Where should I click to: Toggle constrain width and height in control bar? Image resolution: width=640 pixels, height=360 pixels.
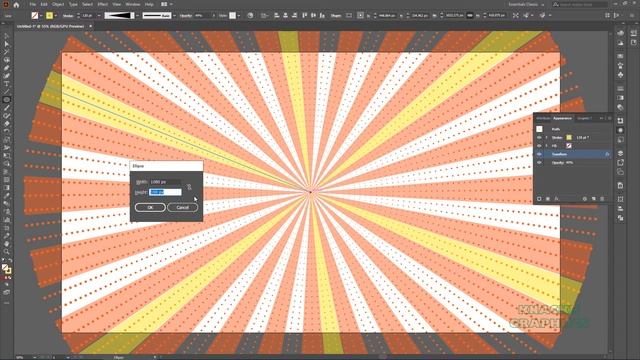469,16
